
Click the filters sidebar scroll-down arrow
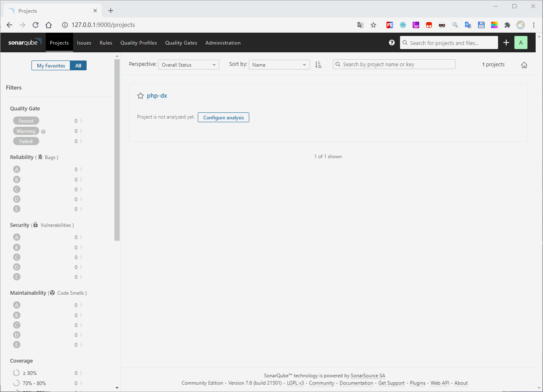pos(117,388)
